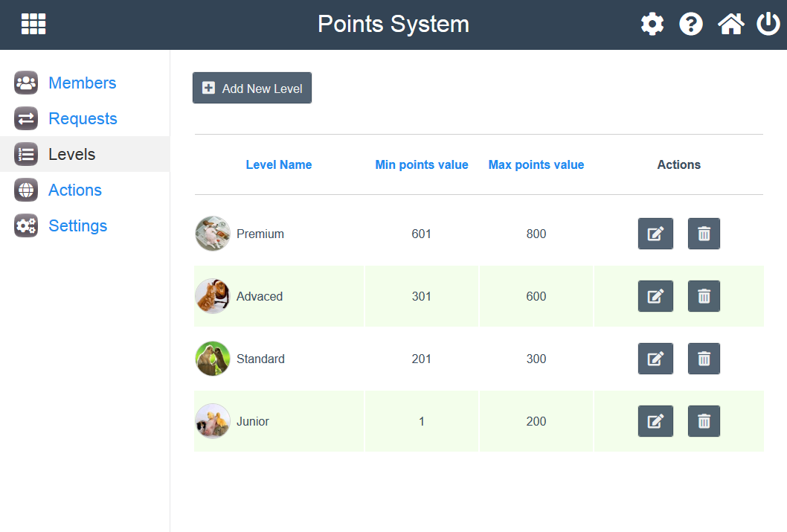Image resolution: width=787 pixels, height=532 pixels.
Task: Edit the Advaced level
Action: [x=655, y=296]
